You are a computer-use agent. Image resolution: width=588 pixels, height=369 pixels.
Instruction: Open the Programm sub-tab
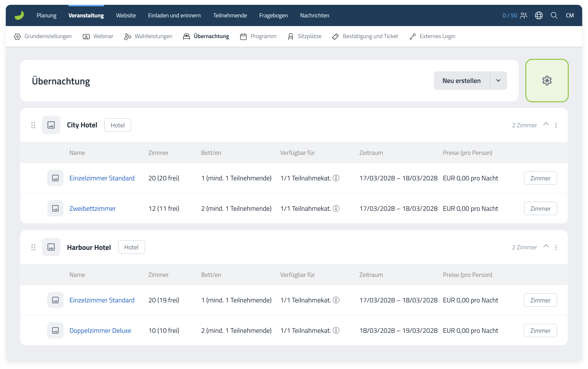[x=258, y=36]
